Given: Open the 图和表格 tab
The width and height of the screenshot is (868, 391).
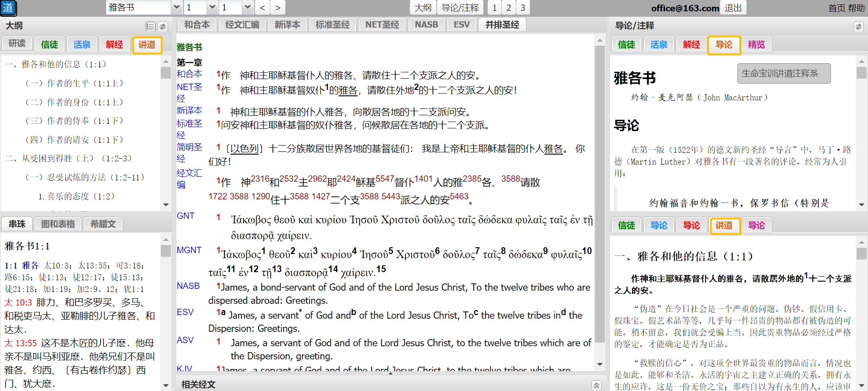Looking at the screenshot, I should pyautogui.click(x=58, y=224).
